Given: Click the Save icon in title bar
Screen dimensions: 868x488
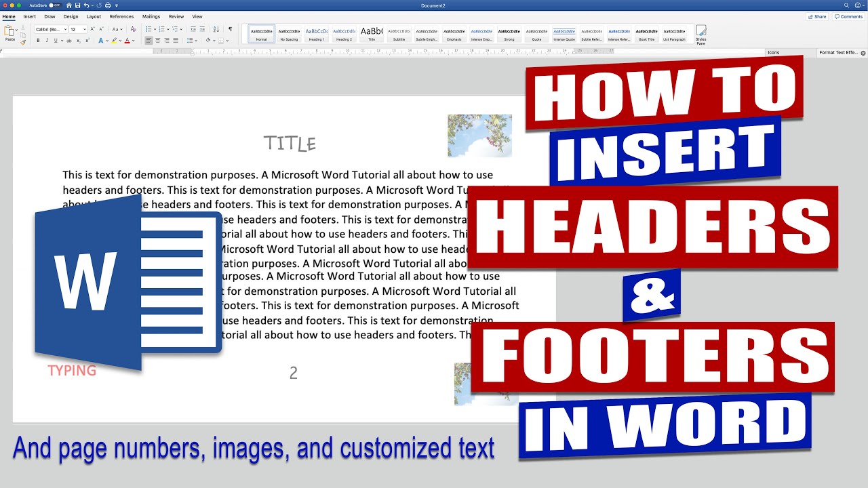Looking at the screenshot, I should (x=77, y=5).
